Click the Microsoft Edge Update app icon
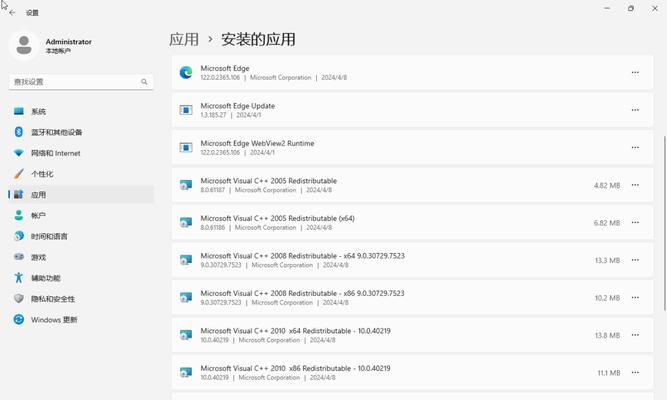 point(186,110)
